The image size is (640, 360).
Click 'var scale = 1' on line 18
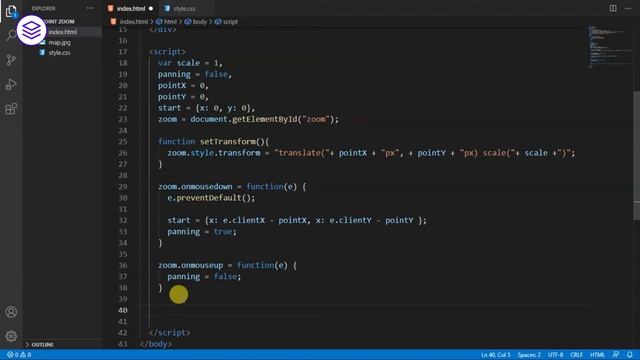190,63
